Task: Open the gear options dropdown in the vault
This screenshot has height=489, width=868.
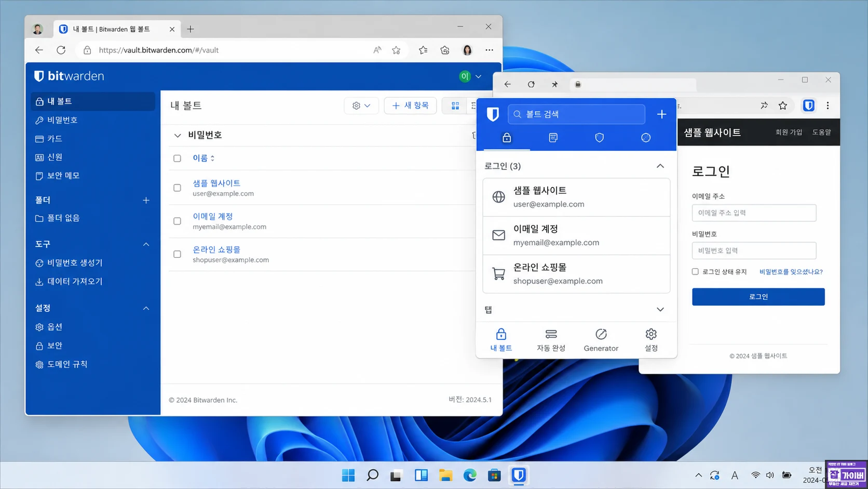Action: [x=361, y=105]
